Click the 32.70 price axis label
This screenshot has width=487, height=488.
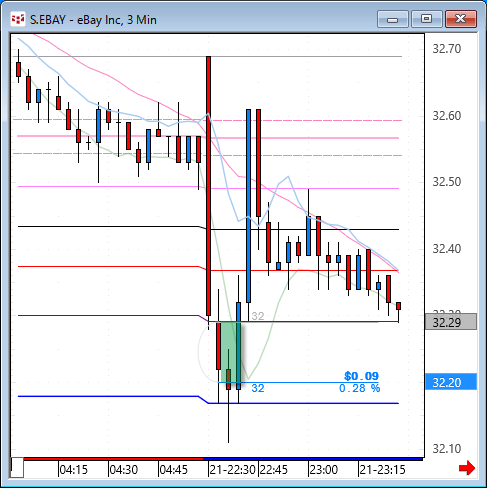pyautogui.click(x=446, y=49)
